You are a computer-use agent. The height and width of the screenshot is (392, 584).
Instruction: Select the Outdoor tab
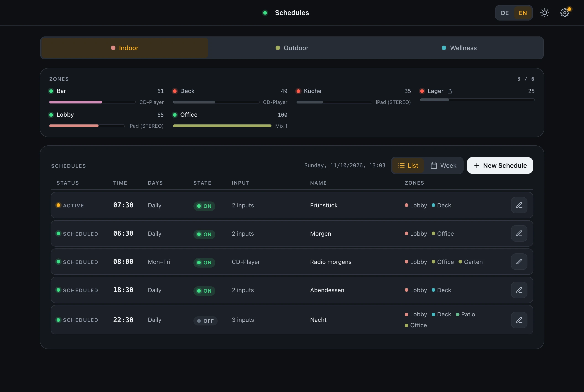click(292, 48)
